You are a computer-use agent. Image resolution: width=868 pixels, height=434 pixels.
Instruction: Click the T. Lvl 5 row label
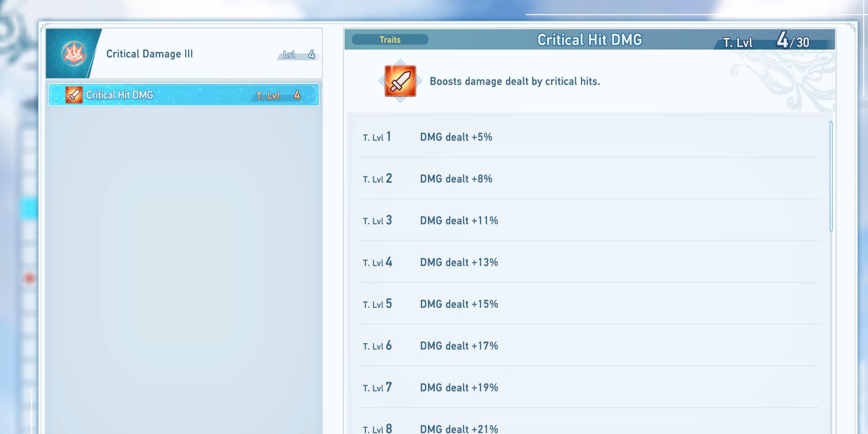pos(377,303)
